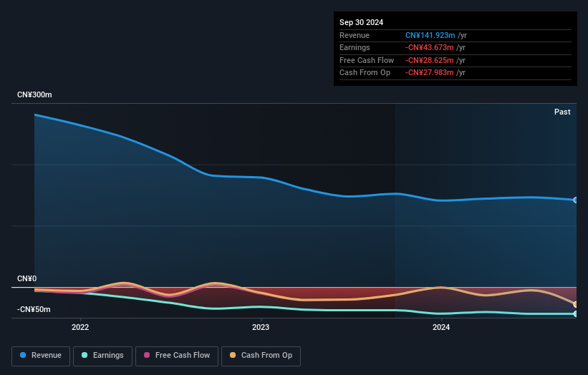This screenshot has height=375, width=588.
Task: Click the Sep 30 2024 tooltip date
Action: pyautogui.click(x=361, y=22)
